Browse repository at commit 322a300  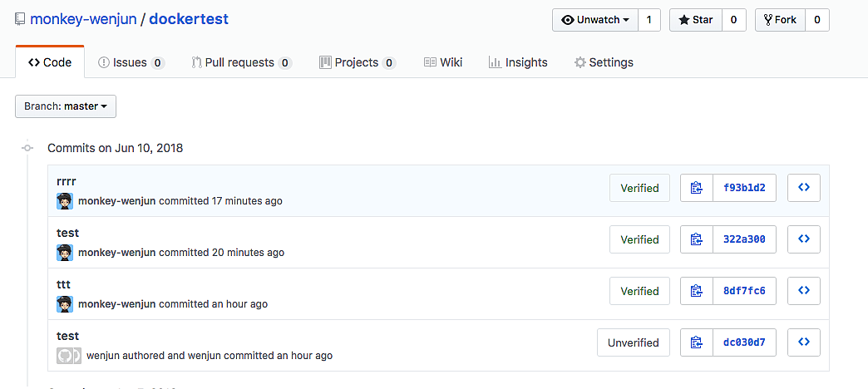[803, 239]
